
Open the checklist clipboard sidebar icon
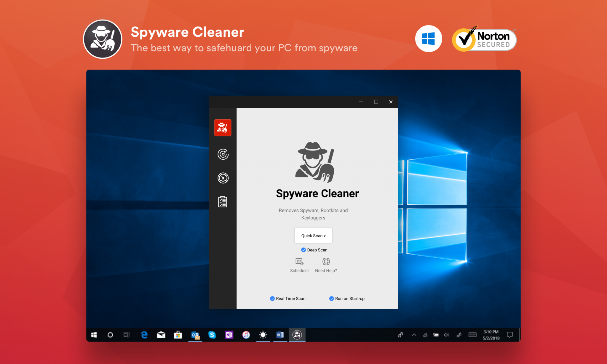click(x=223, y=202)
